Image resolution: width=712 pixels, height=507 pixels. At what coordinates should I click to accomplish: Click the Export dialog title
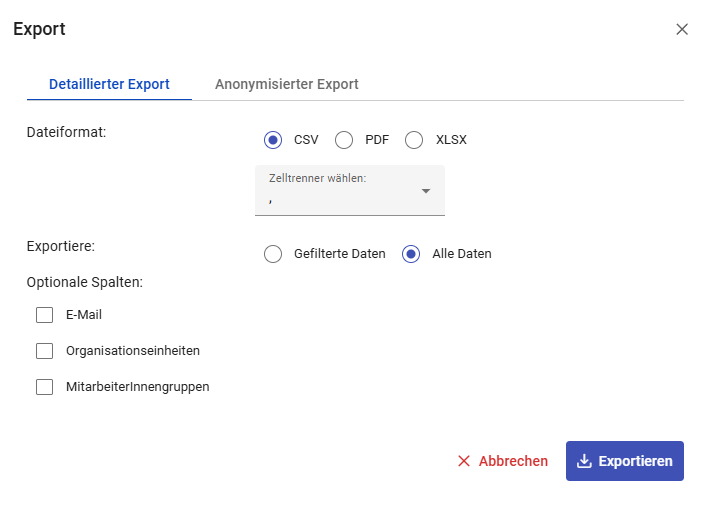39,29
